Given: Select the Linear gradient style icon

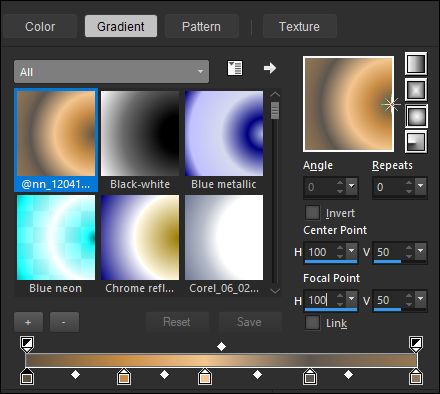Looking at the screenshot, I should pos(416,63).
